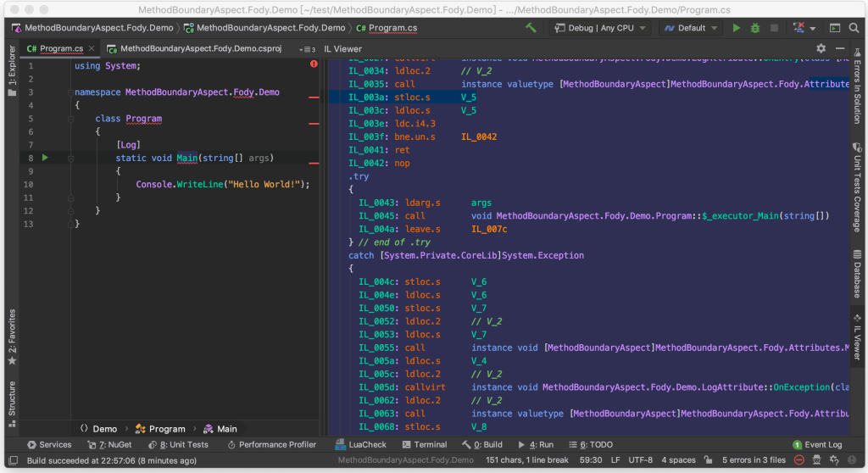Open the Run tool window
The width and height of the screenshot is (868, 473).
(x=536, y=445)
